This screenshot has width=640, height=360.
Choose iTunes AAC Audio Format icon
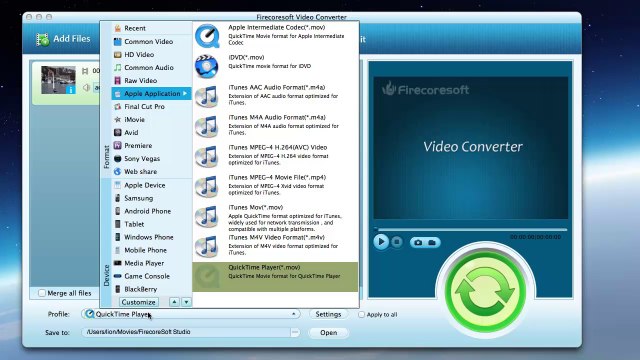tap(207, 96)
